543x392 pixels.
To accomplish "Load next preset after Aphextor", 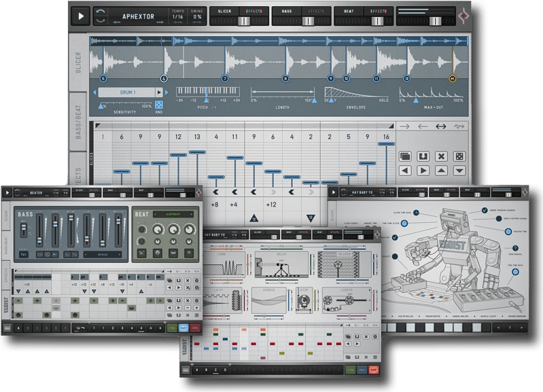I will (160, 22).
